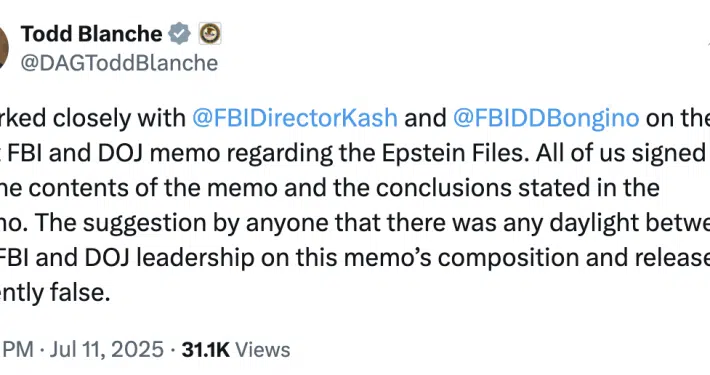Click the PM time in the timestamp

[17, 350]
